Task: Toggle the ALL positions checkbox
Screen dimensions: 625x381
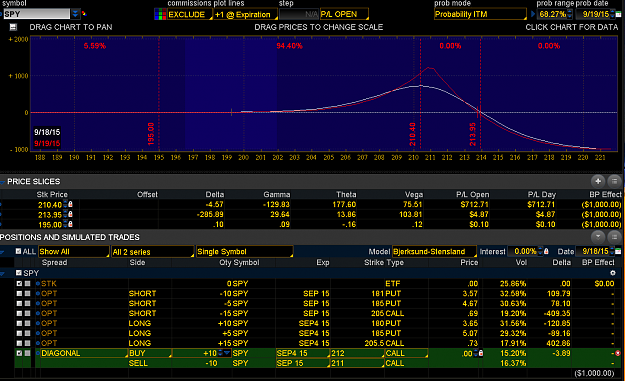Action: coord(18,251)
